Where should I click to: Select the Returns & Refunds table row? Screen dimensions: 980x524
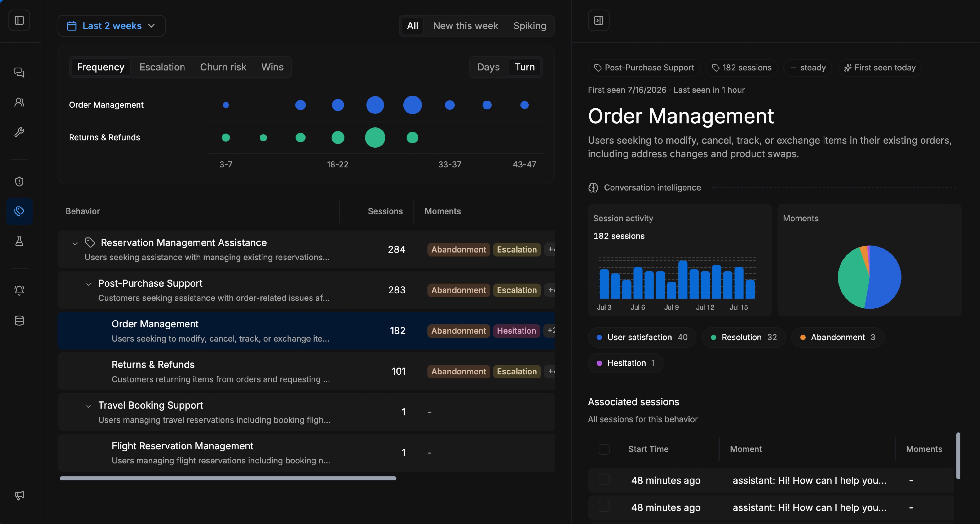pyautogui.click(x=306, y=372)
